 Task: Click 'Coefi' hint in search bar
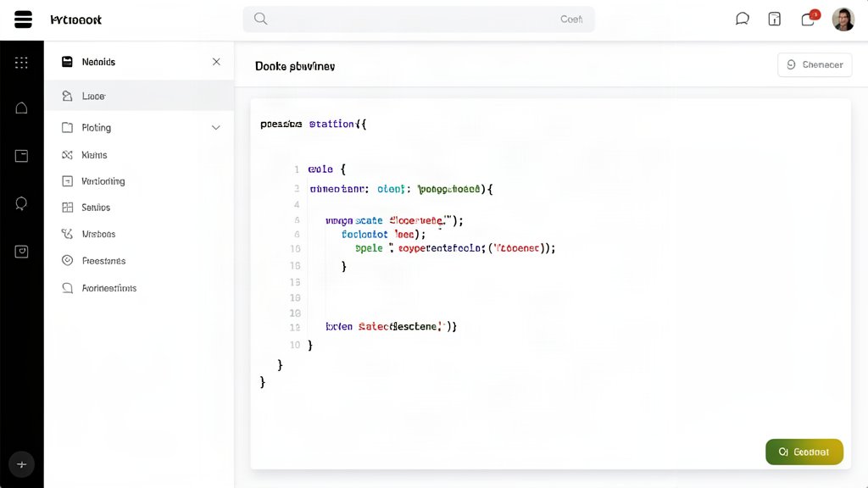(x=571, y=19)
